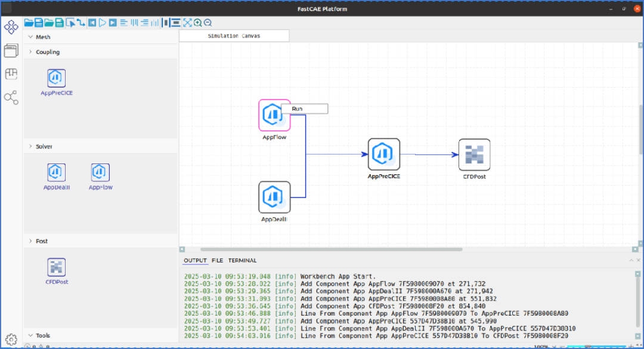Screen dimensions: 644x349
Task: Switch to the OUTPUT tab
Action: click(x=195, y=260)
